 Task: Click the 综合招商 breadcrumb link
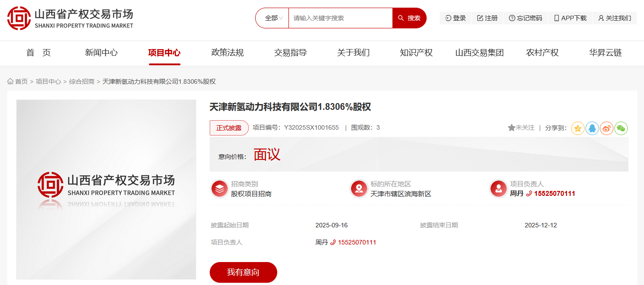coord(81,81)
